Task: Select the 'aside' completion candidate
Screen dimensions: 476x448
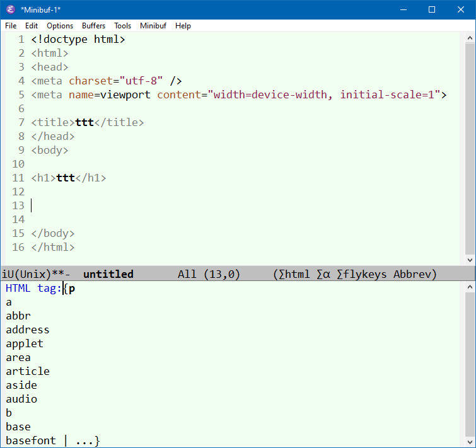Action: [21, 385]
